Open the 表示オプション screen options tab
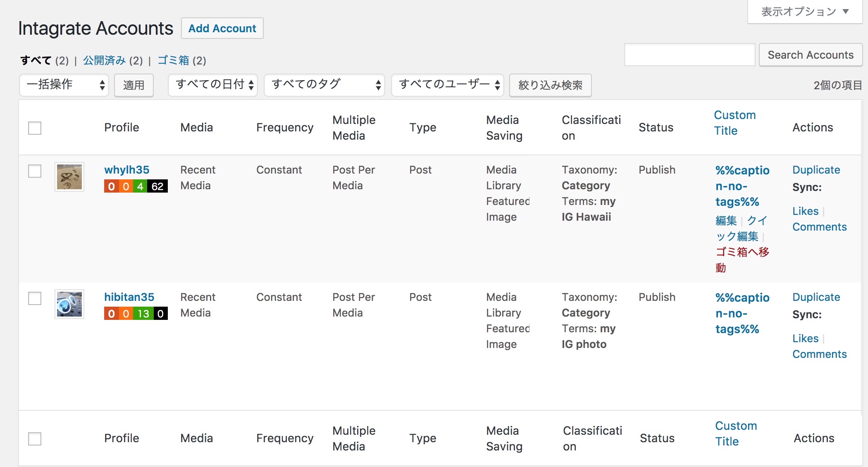868x467 pixels. 805,12
